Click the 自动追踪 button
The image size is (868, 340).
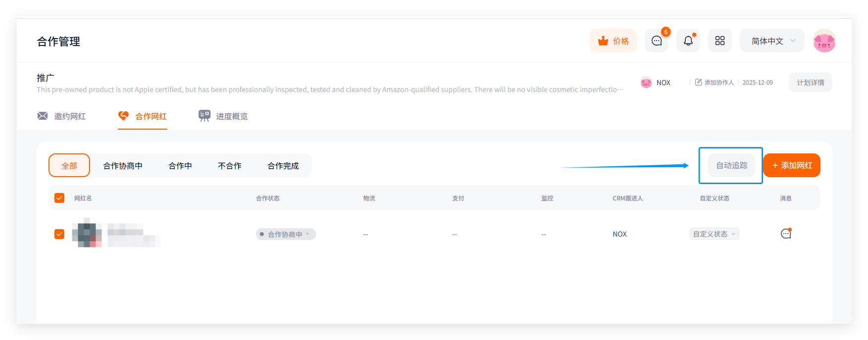(731, 166)
